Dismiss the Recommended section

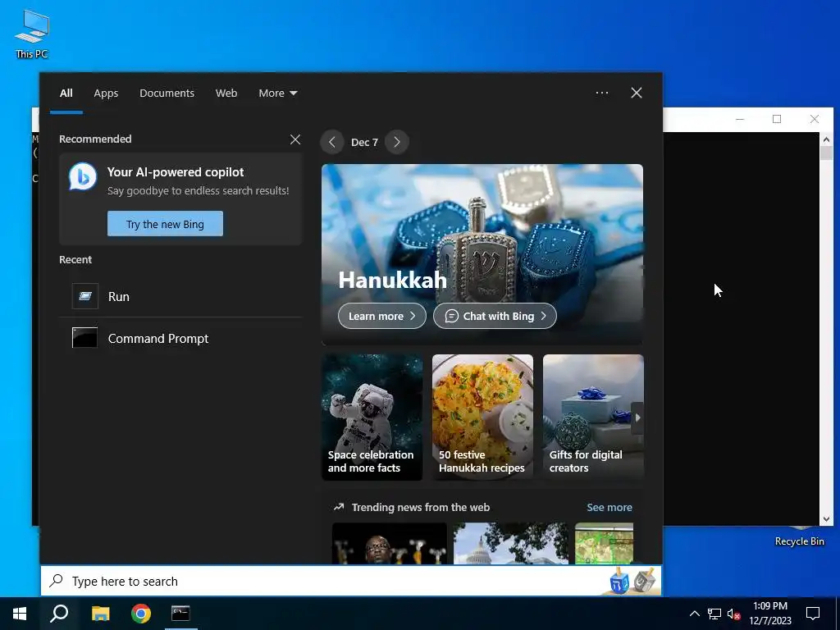pos(295,139)
